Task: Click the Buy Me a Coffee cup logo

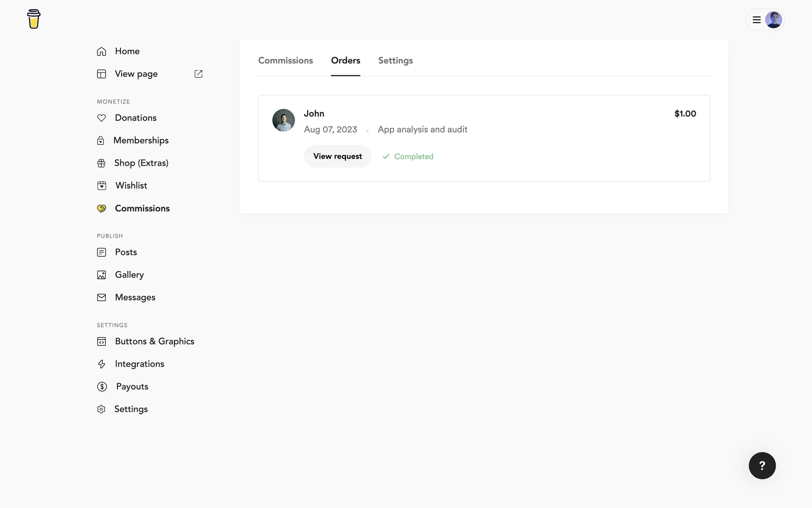Action: click(34, 19)
